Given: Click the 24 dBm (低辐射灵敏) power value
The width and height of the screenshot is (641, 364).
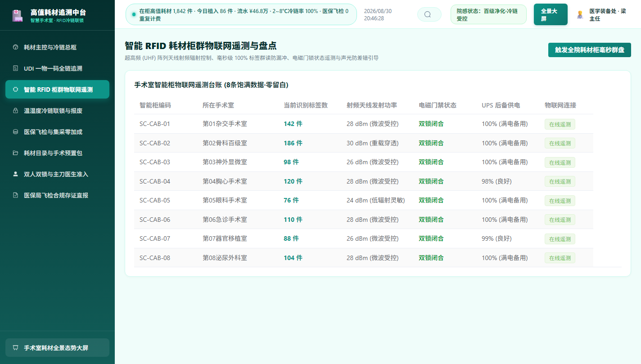Looking at the screenshot, I should click(x=375, y=200).
